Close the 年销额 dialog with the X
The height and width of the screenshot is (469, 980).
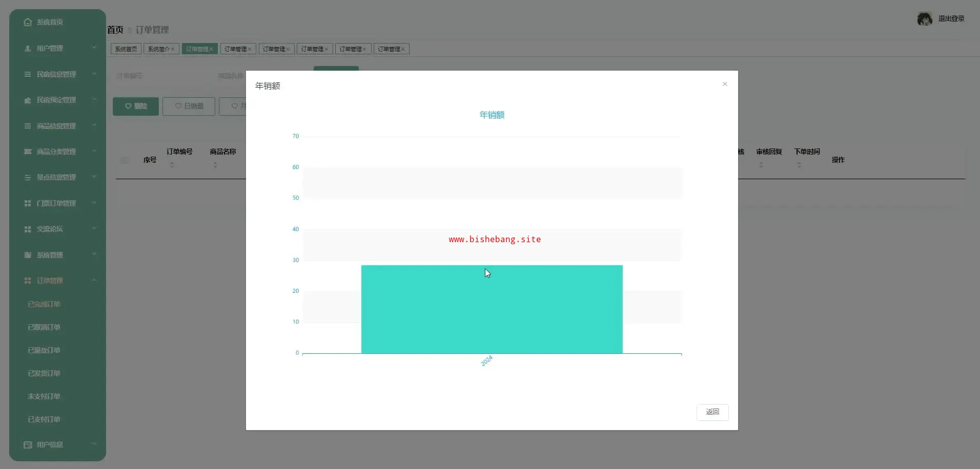[725, 84]
